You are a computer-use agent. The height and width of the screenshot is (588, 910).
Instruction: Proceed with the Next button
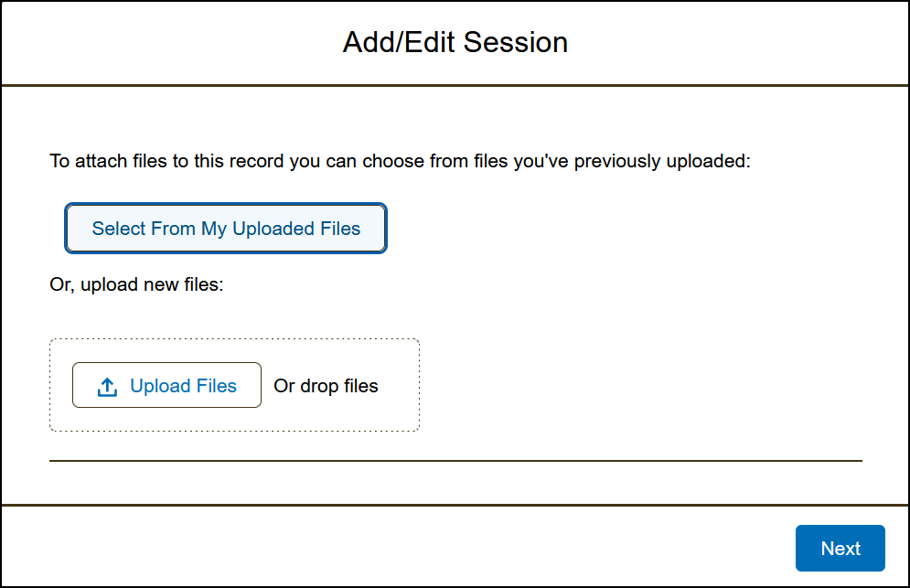[x=840, y=548]
